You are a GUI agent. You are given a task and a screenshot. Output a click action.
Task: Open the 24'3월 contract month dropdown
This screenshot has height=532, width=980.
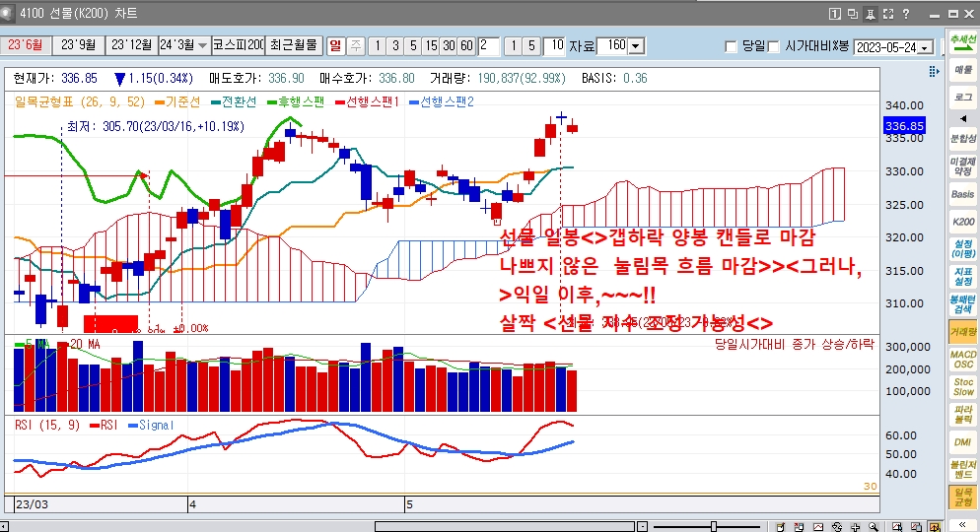(203, 45)
